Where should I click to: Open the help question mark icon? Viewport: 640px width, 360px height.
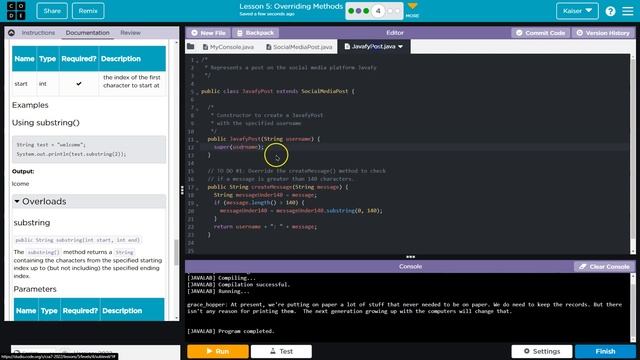pos(610,11)
